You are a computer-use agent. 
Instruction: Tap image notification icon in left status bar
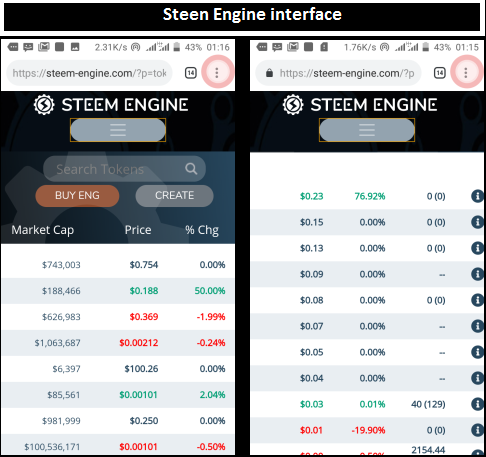click(75, 47)
